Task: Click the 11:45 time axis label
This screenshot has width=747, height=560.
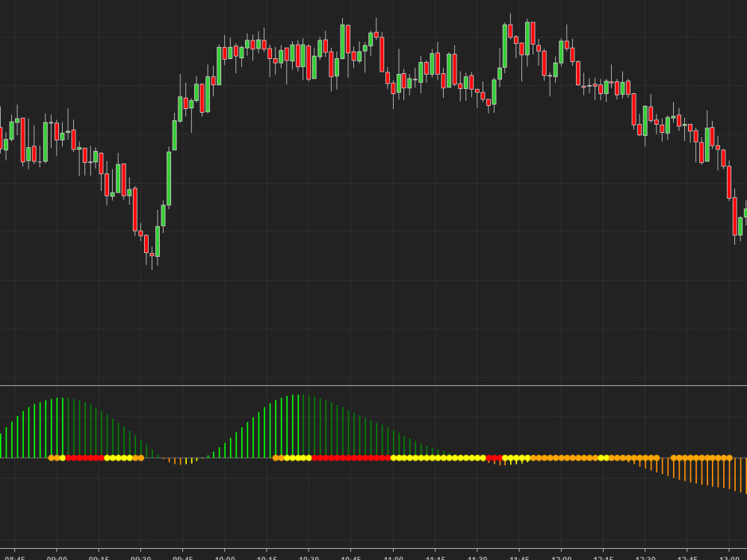Action: click(519, 558)
